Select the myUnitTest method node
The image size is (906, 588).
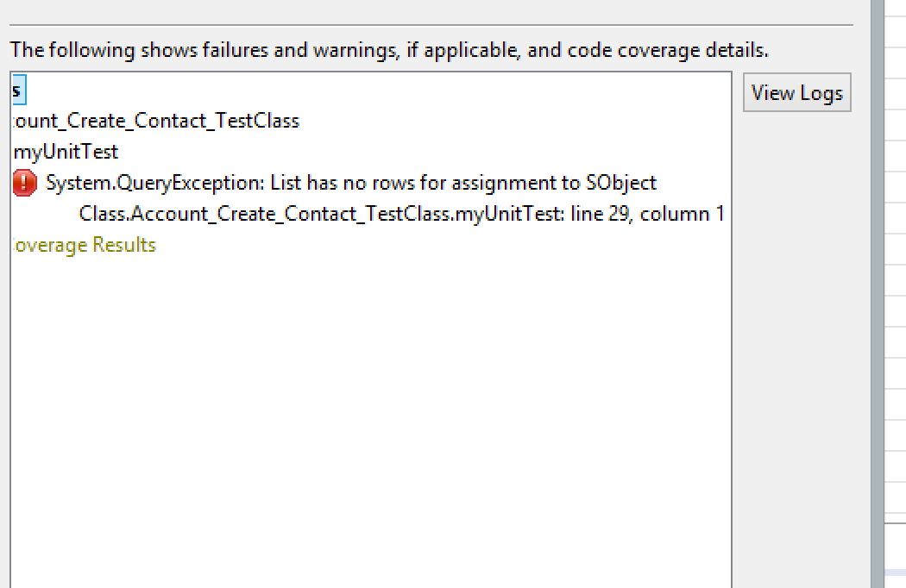66,152
